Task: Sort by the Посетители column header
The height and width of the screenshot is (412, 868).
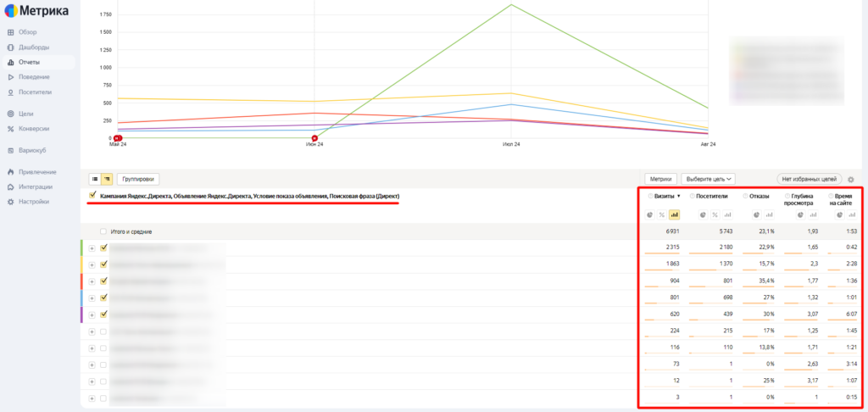Action: click(712, 196)
